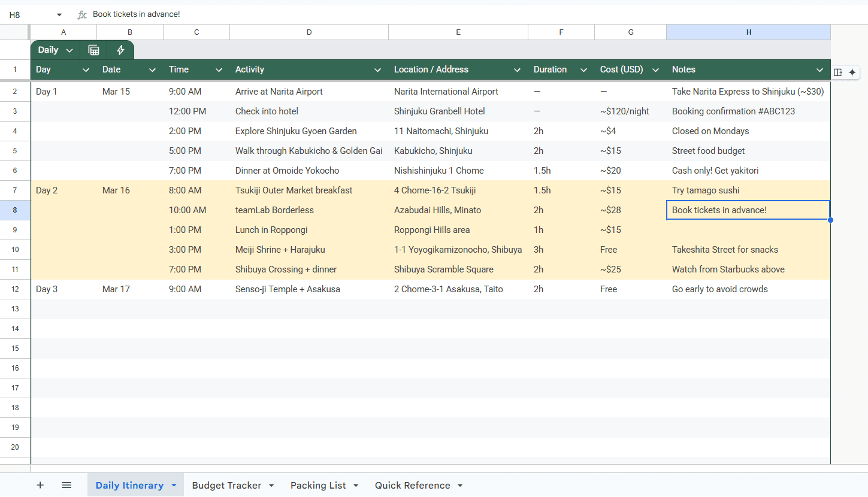868x497 pixels.
Task: Select cell 'Tsukiji Outer Market breakfast'
Action: pyautogui.click(x=309, y=190)
